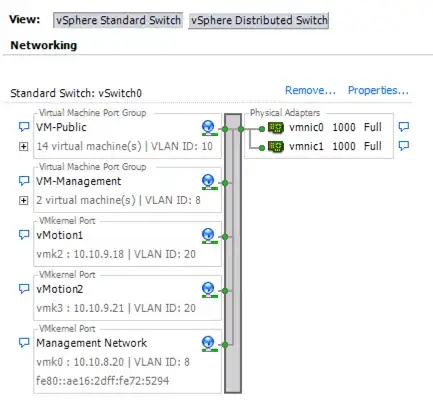This screenshot has width=433, height=405.
Task: Click the vmnic1 network adapter card icon
Action: pyautogui.click(x=276, y=146)
